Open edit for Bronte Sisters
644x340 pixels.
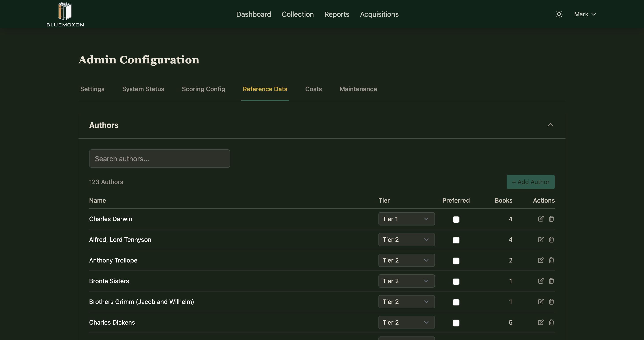pos(541,281)
